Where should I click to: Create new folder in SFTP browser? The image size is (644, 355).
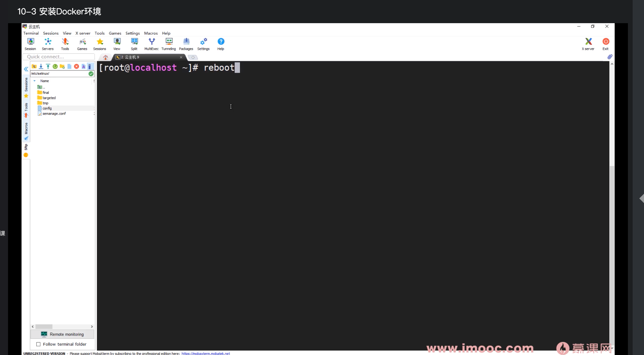(62, 66)
